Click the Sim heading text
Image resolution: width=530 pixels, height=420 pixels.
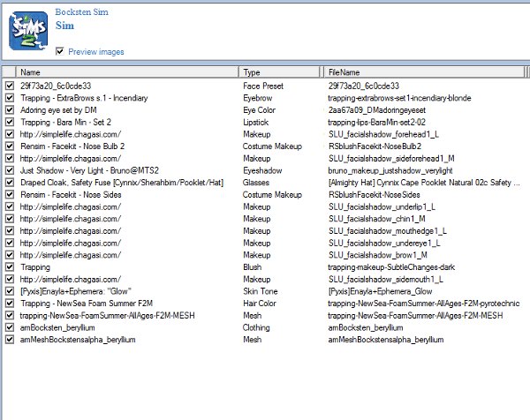pos(64,26)
